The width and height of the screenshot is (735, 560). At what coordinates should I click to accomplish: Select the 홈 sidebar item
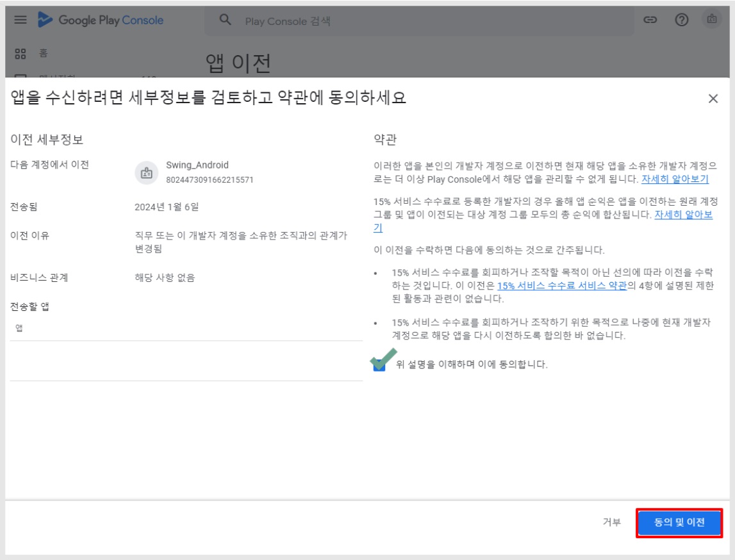pos(43,53)
